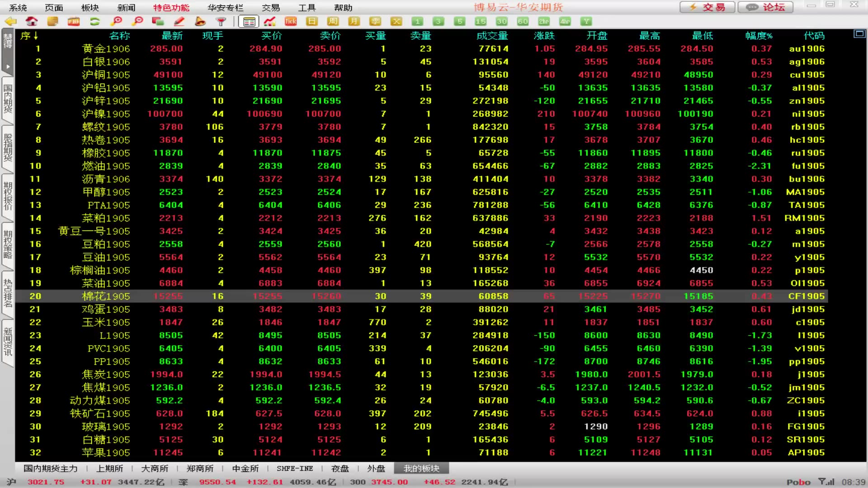Open the 板块 menu
The image size is (868, 488).
90,8
